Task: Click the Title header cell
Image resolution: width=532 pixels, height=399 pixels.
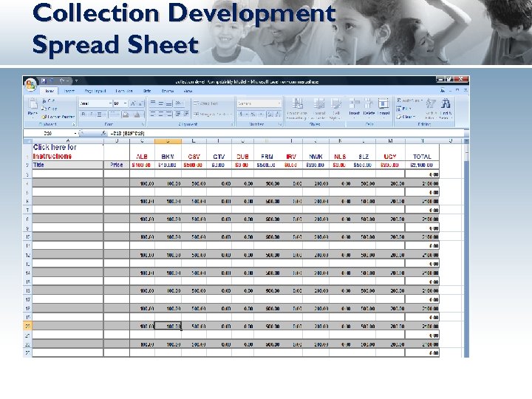Action: click(67, 165)
